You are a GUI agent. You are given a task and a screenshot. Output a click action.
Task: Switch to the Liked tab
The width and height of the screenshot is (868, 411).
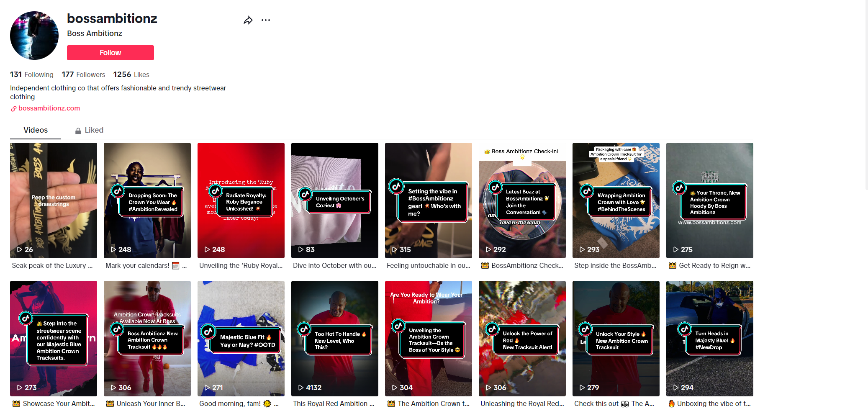(x=89, y=130)
